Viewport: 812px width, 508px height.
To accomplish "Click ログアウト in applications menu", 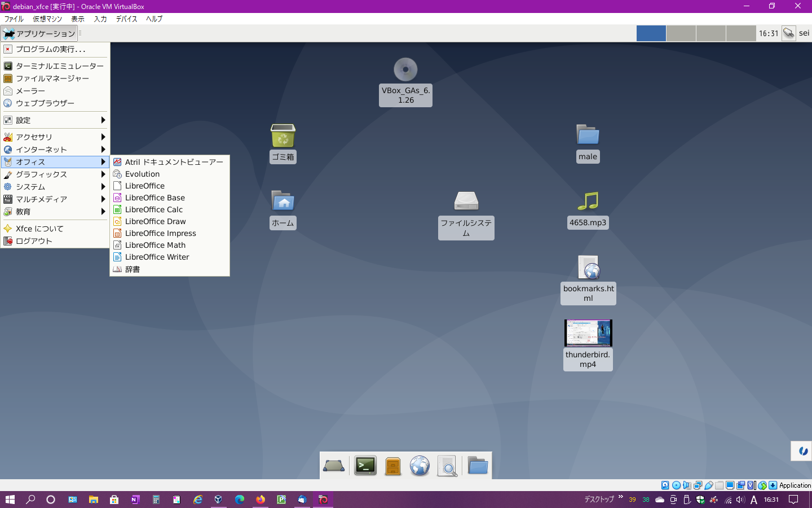I will 55,241.
